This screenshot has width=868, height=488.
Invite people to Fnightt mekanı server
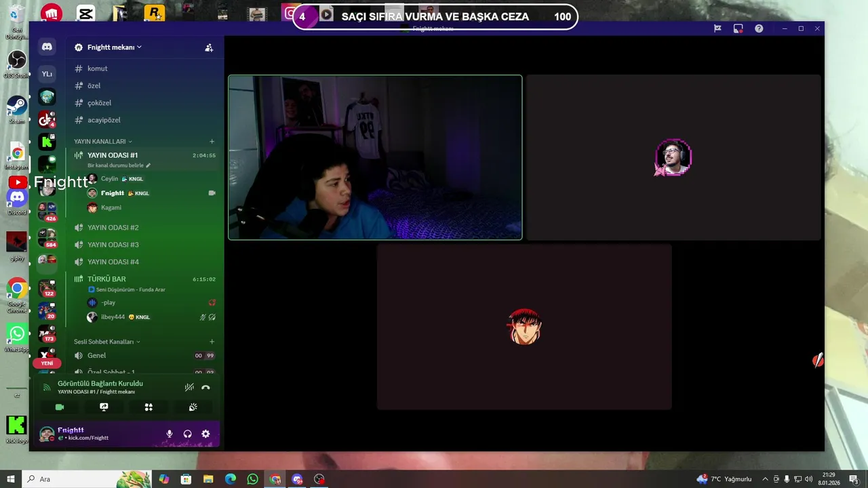209,47
